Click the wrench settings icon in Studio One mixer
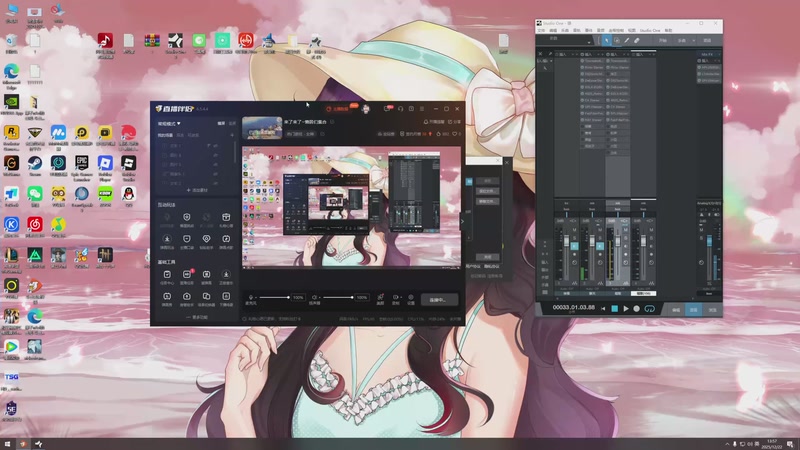Screen dimensions: 800x450 pyautogui.click(x=550, y=54)
